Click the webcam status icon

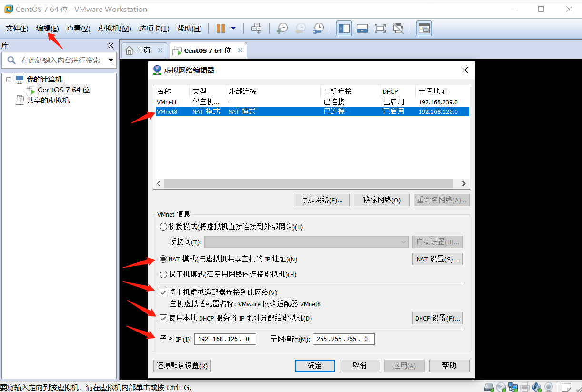(x=549, y=387)
